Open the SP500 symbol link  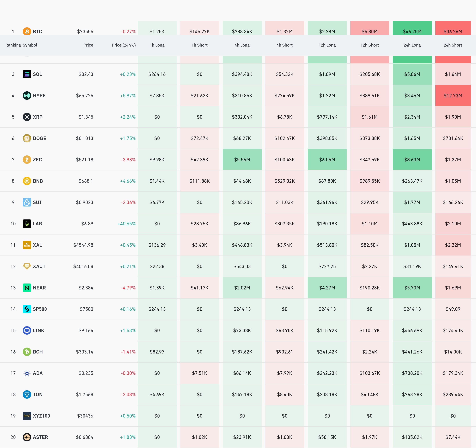[40, 309]
